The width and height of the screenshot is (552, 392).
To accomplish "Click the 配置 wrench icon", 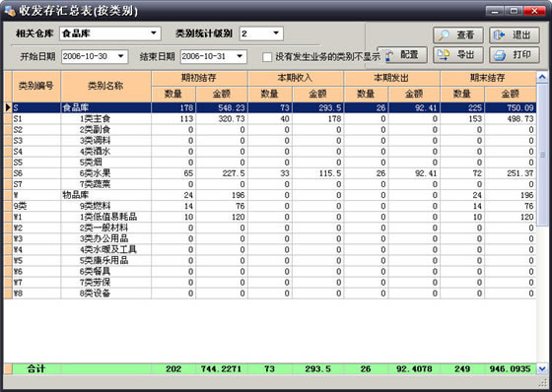I will click(389, 55).
